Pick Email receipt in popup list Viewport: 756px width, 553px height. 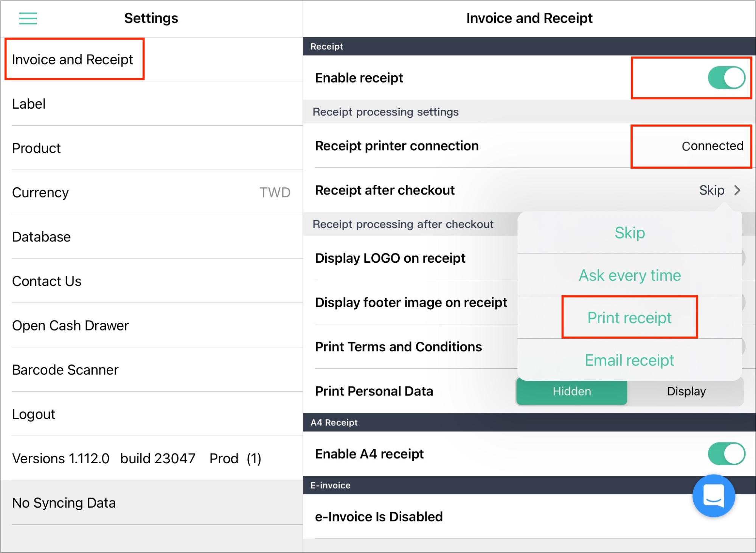(x=629, y=360)
